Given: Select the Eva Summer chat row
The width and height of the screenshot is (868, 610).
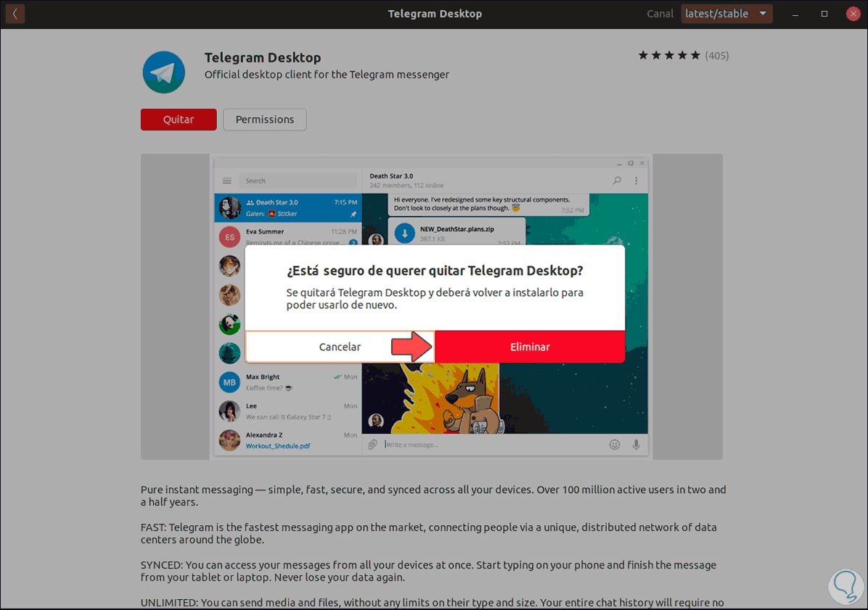Looking at the screenshot, I should coord(288,236).
